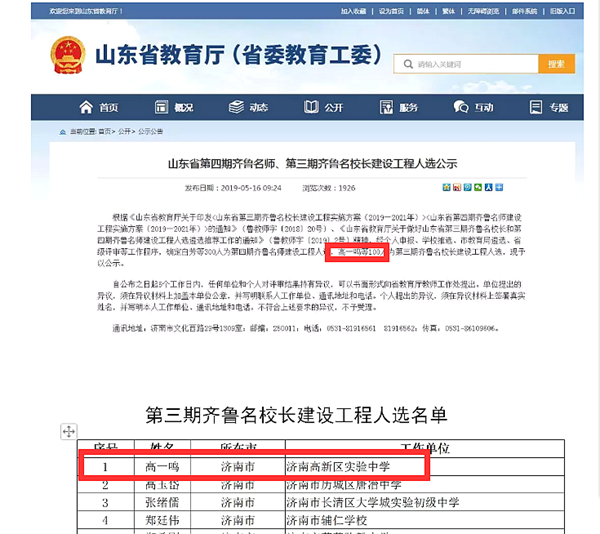Open the 邮件系统 link
Image resolution: width=600 pixels, height=534 pixels.
coord(525,11)
